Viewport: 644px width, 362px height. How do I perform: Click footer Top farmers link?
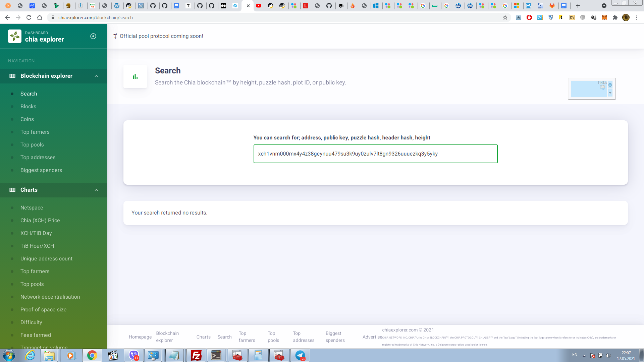[x=247, y=337]
